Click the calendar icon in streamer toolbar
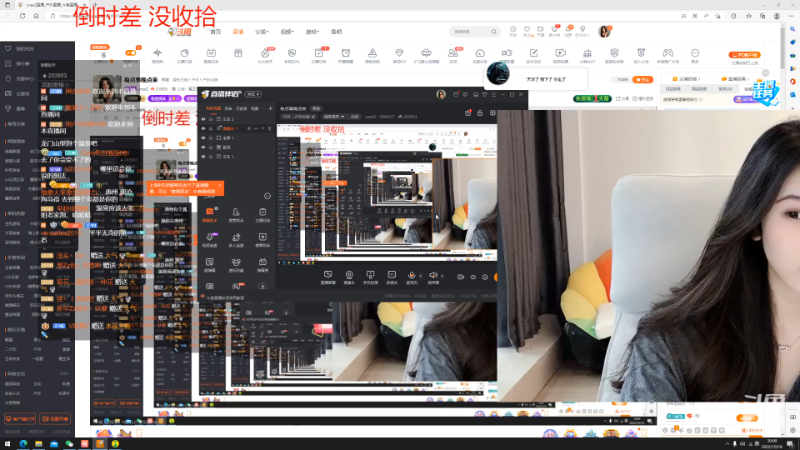Image resolution: width=800 pixels, height=450 pixels. click(211, 53)
